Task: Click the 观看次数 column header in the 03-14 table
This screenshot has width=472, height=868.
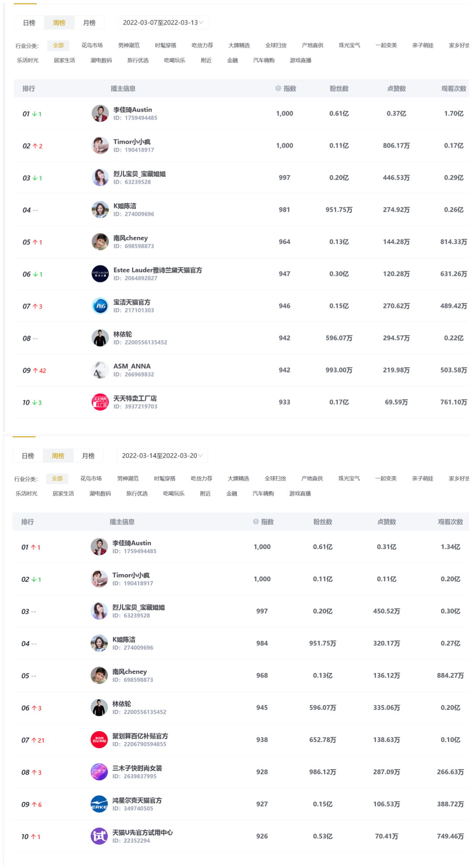Action: click(x=451, y=522)
